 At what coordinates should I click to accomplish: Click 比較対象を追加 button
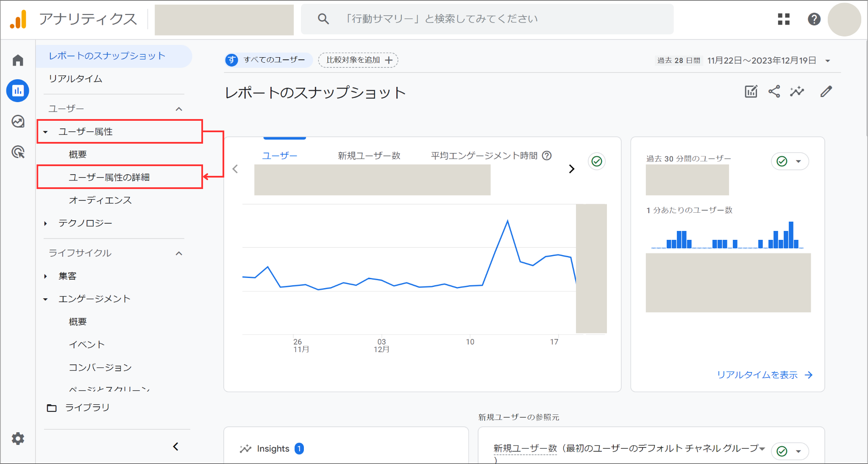(358, 60)
